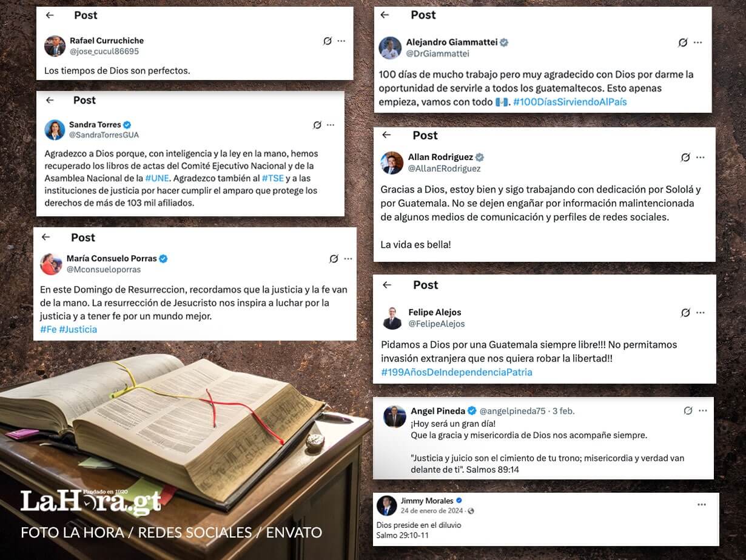This screenshot has width=746, height=560.
Task: Click back arrow above Felipe Alejos post
Action: click(x=387, y=285)
